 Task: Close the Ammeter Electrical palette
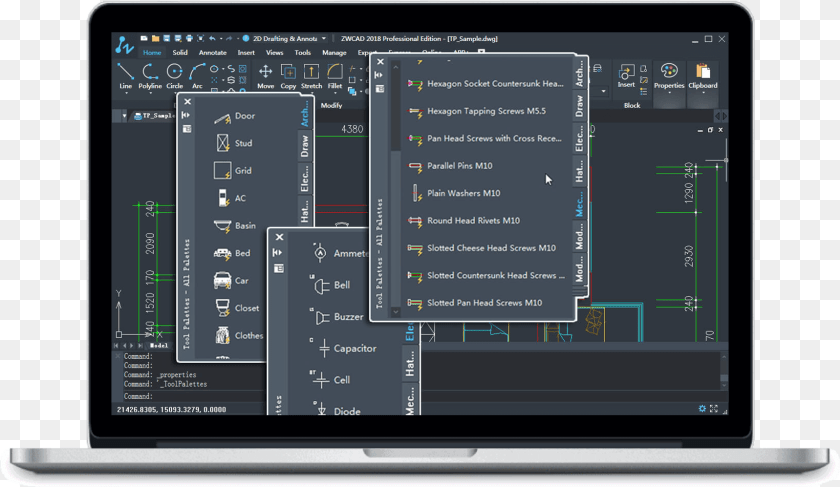click(x=279, y=237)
